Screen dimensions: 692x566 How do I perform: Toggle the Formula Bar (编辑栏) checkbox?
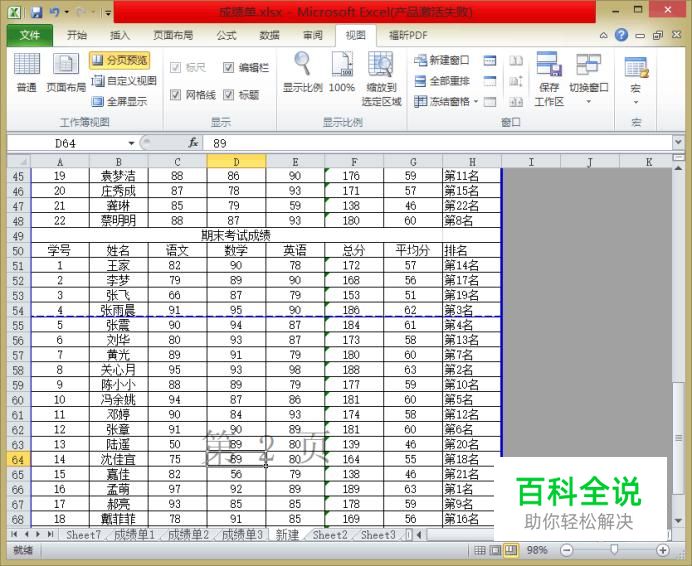tap(228, 67)
